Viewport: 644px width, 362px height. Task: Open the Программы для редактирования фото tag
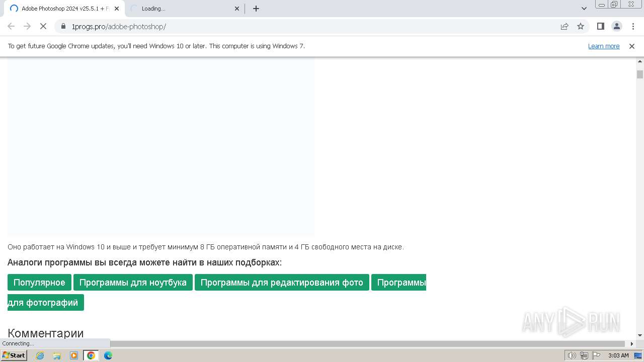(x=282, y=283)
